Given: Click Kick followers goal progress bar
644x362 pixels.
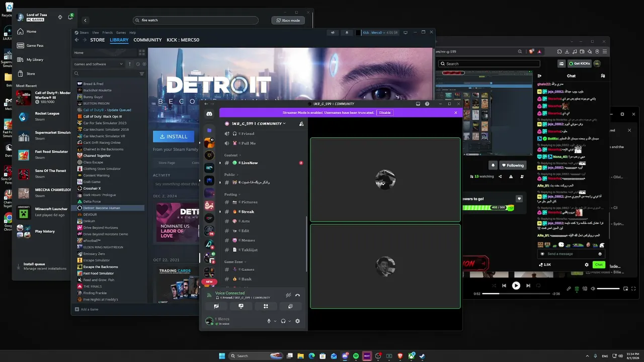Looking at the screenshot, I should tap(489, 207).
